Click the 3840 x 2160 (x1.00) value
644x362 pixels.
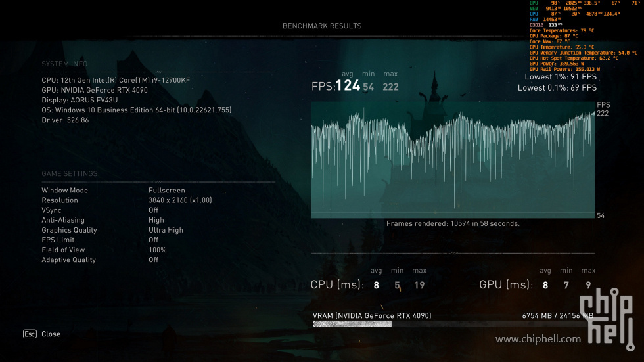tap(180, 200)
